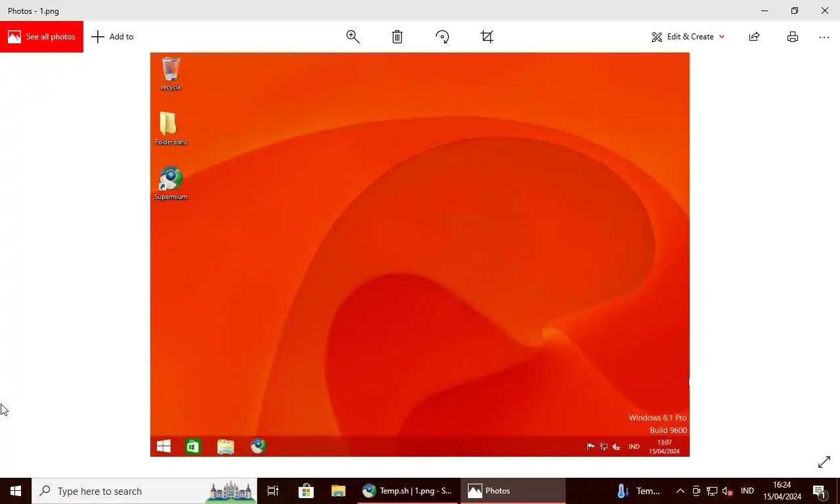Screen dimensions: 840x504
Task: Show hidden tray icons chevron
Action: point(681,491)
